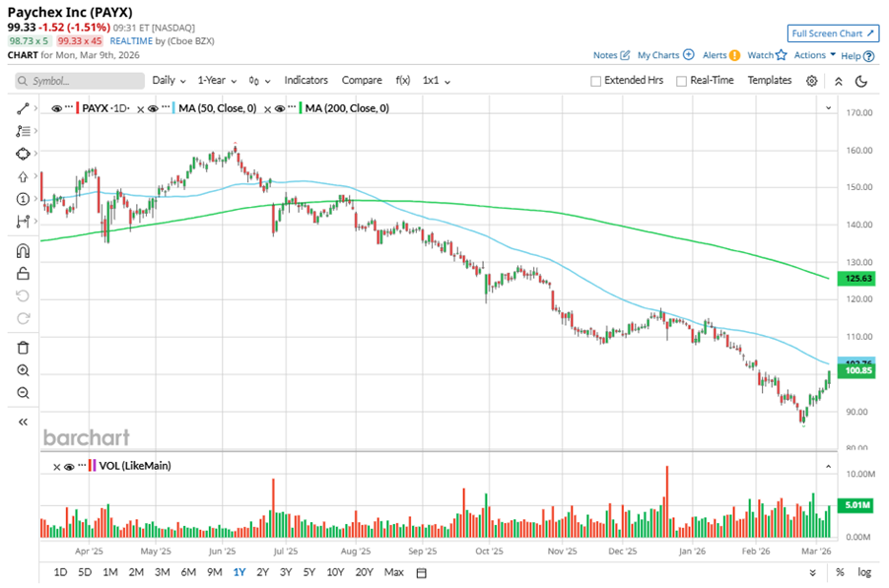Select the 1M range tab
This screenshot has width=889, height=588.
[110, 572]
